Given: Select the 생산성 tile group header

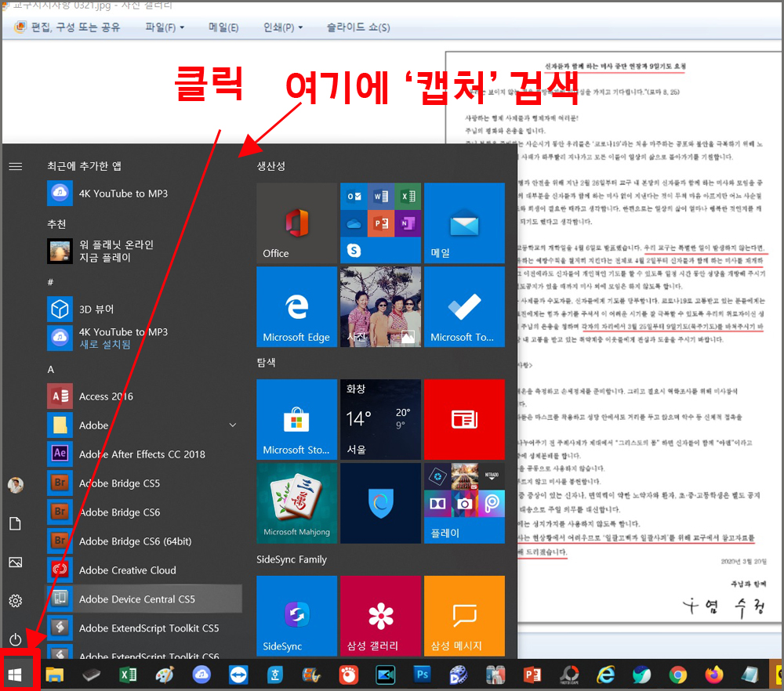Looking at the screenshot, I should [x=271, y=166].
